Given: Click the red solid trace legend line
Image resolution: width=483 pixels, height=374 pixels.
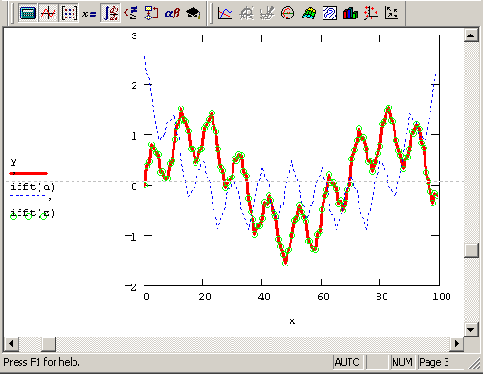Looking at the screenshot, I should pos(29,173).
